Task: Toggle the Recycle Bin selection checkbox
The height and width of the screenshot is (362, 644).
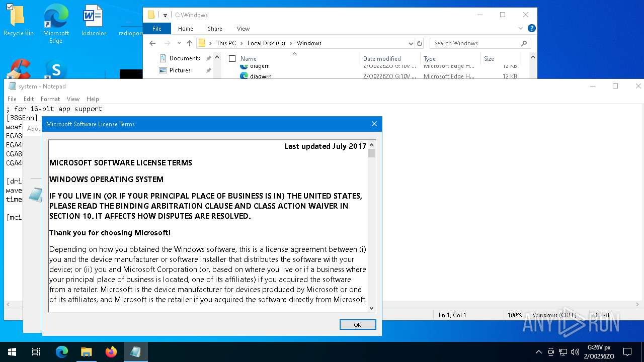Action: 10,7
